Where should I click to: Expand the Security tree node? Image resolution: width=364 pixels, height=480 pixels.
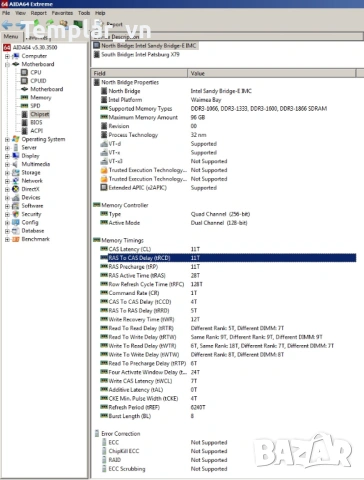7,214
